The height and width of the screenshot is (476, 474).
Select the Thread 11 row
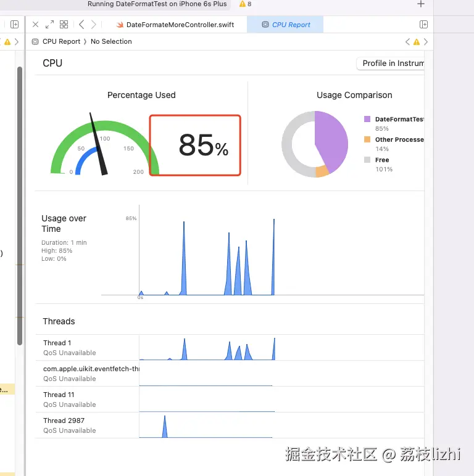tap(230, 399)
